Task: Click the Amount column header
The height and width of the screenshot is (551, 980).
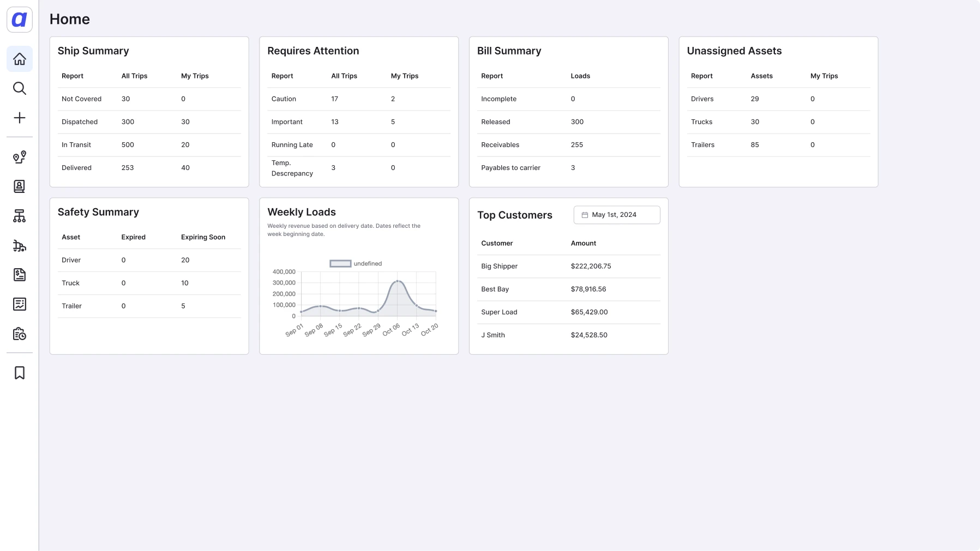Action: tap(584, 244)
